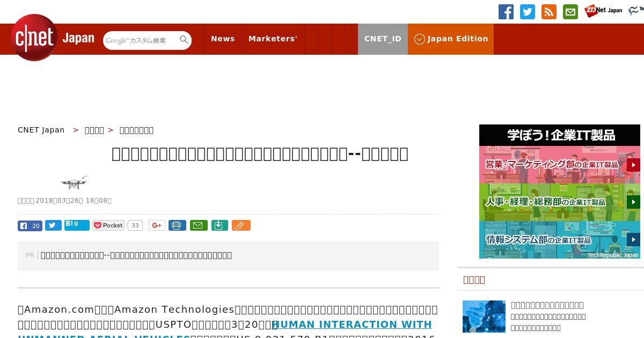This screenshot has width=644, height=338.
Task: Open CNET Twitter icon in header
Action: coord(528,12)
